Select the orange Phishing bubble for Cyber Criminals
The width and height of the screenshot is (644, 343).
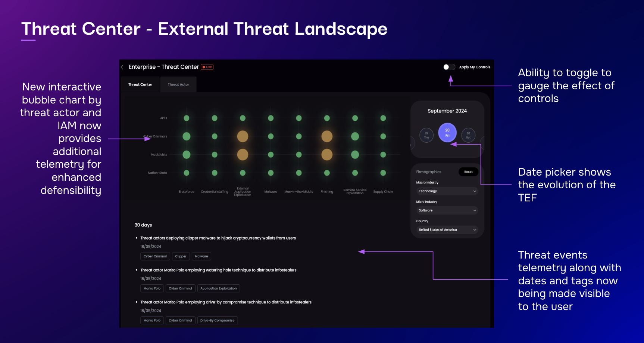point(327,136)
